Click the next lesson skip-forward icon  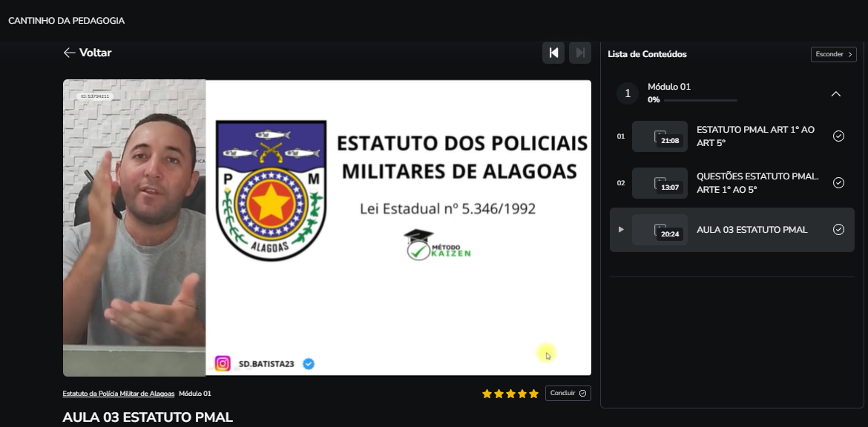580,53
